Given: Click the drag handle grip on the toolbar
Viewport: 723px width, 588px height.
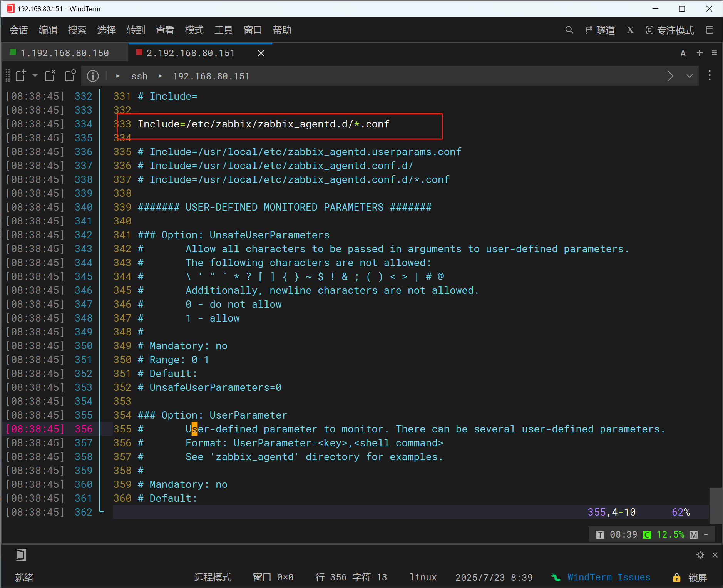Looking at the screenshot, I should pyautogui.click(x=8, y=75).
